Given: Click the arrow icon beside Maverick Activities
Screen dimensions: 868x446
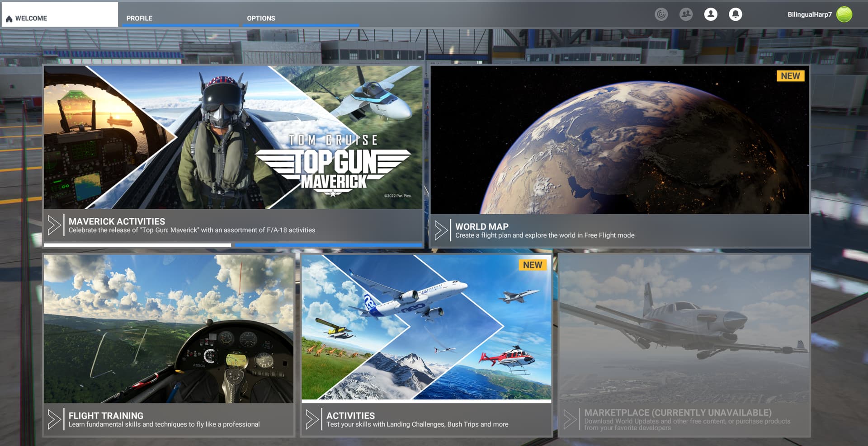Looking at the screenshot, I should point(54,225).
